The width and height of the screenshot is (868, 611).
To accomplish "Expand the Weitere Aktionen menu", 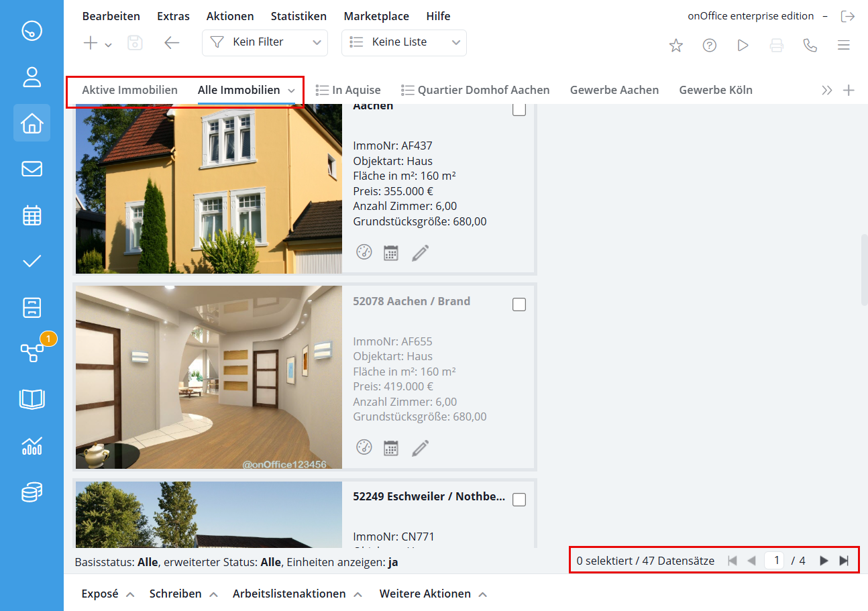I will point(433,594).
